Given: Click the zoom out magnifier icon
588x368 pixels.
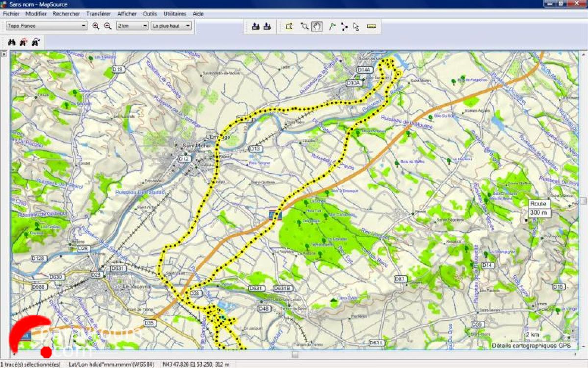Looking at the screenshot, I should (x=108, y=26).
